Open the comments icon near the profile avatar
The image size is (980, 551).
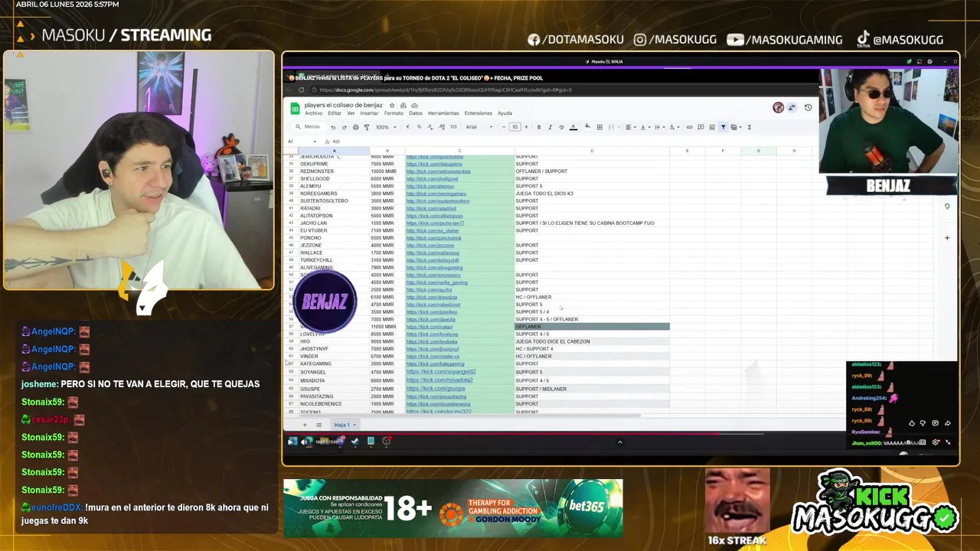pyautogui.click(x=792, y=108)
